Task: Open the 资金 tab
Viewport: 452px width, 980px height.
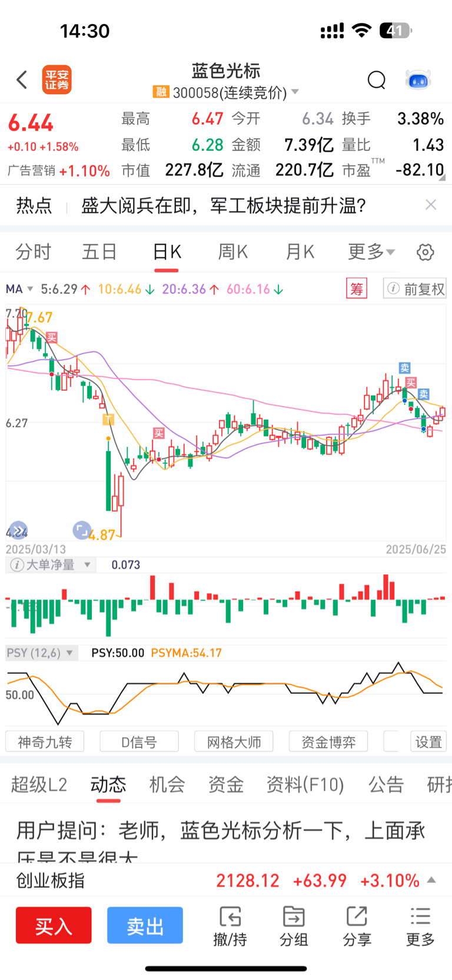Action: pyautogui.click(x=226, y=785)
